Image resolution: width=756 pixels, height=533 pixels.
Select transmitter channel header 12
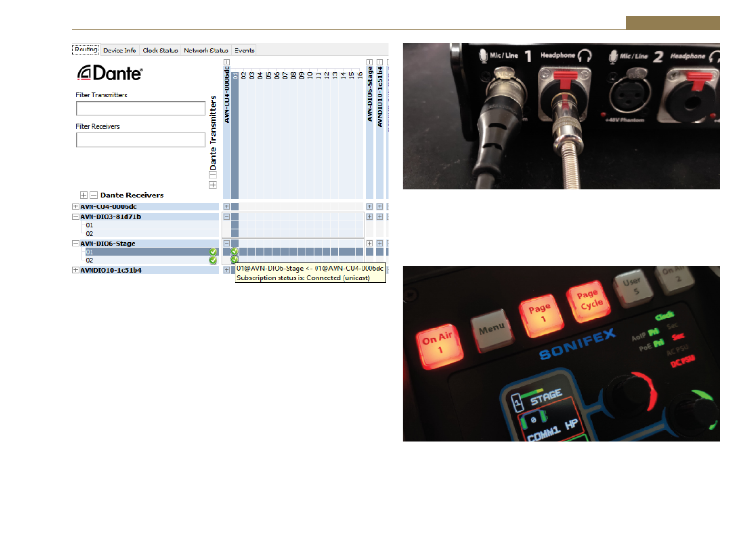(x=327, y=75)
